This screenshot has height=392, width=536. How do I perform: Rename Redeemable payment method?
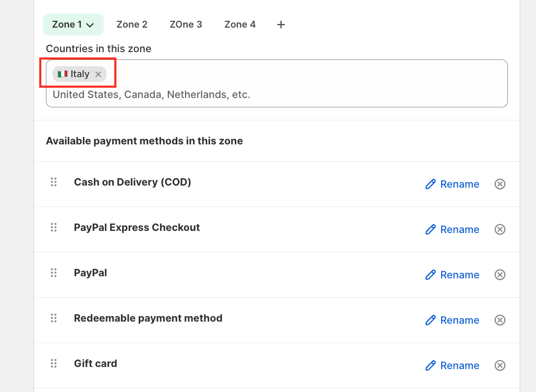pos(452,320)
